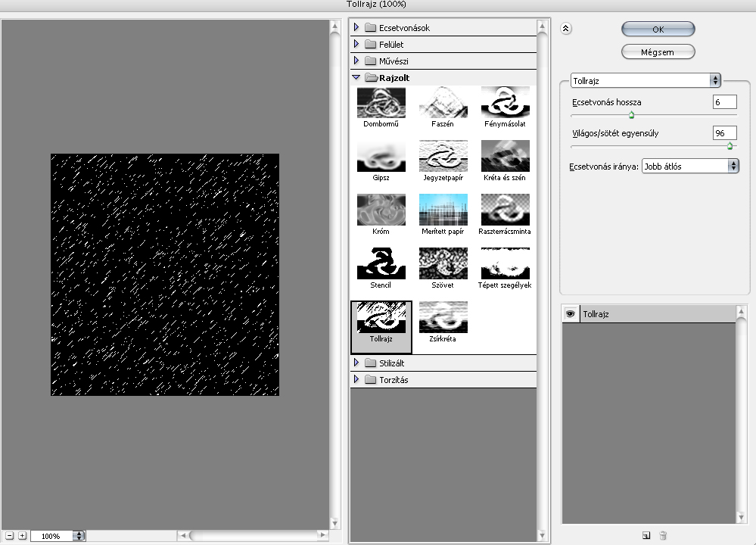Expand the Ecsetvonások folder
756x545 pixels.
pos(356,27)
